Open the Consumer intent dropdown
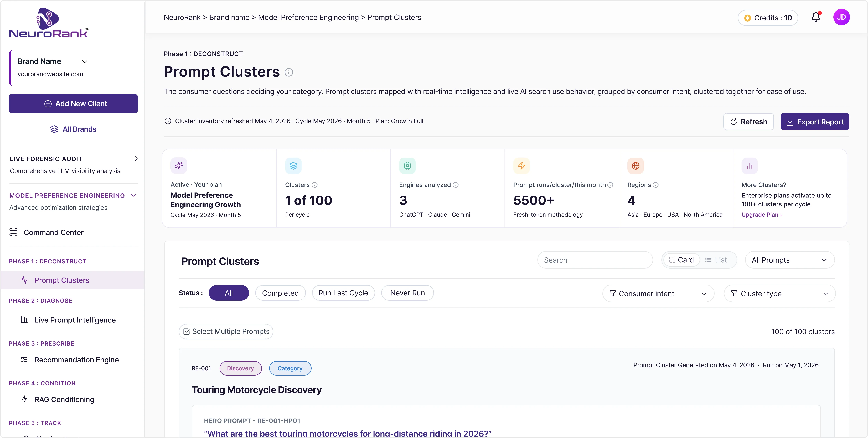The width and height of the screenshot is (868, 438). click(658, 293)
